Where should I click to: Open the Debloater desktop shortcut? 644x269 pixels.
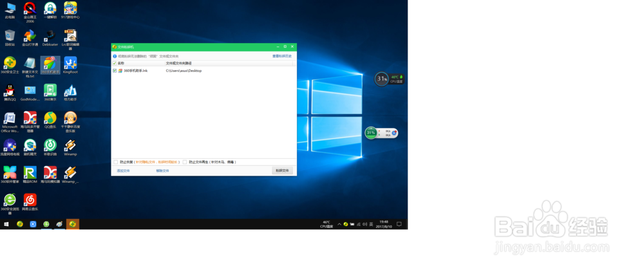point(50,37)
